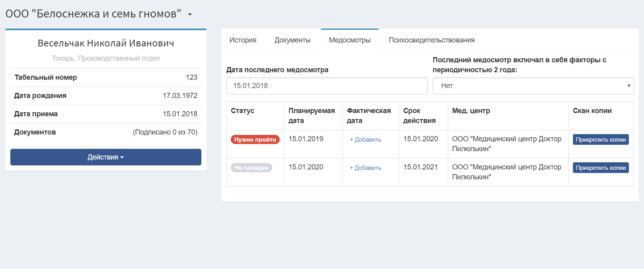Click the red Нужно пройти status badge

point(255,140)
